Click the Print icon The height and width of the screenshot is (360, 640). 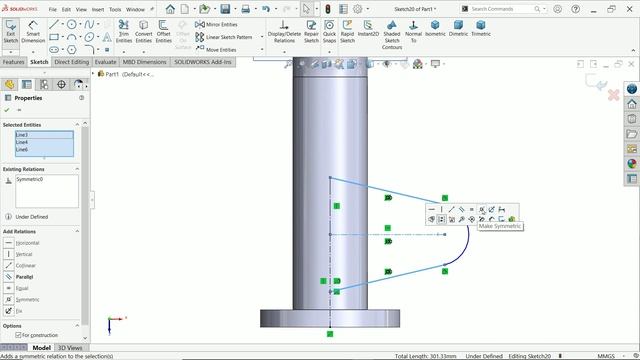(x=246, y=9)
